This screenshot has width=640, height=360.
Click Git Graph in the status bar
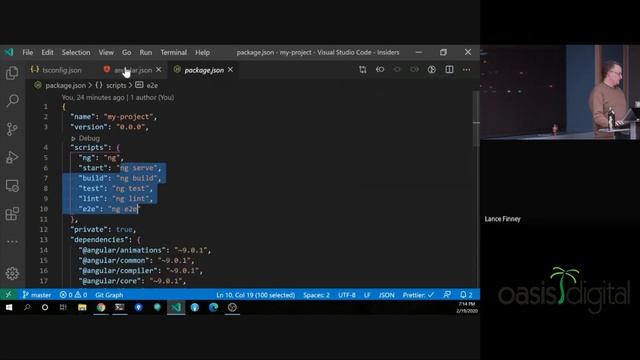[109, 295]
